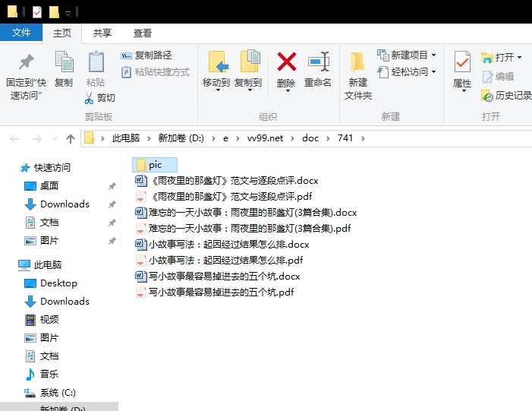This screenshot has height=411, width=532.
Task: Click properties icon in quick access toolbar
Action: pos(37,12)
